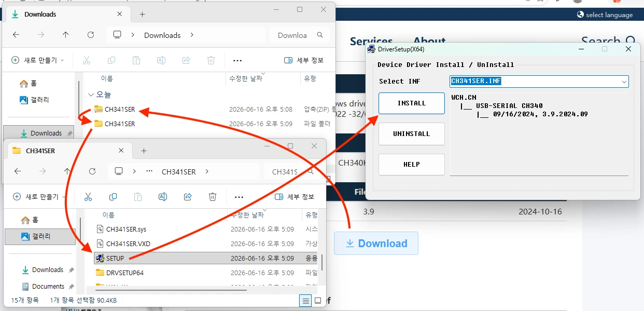
Task: Open Documents in the CH341SER window sidebar
Action: pos(48,286)
